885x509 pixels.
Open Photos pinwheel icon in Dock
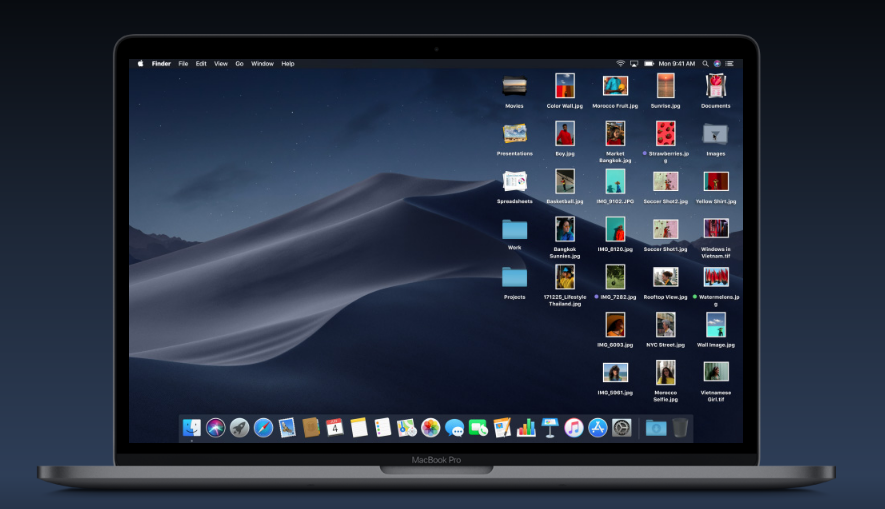tap(430, 428)
